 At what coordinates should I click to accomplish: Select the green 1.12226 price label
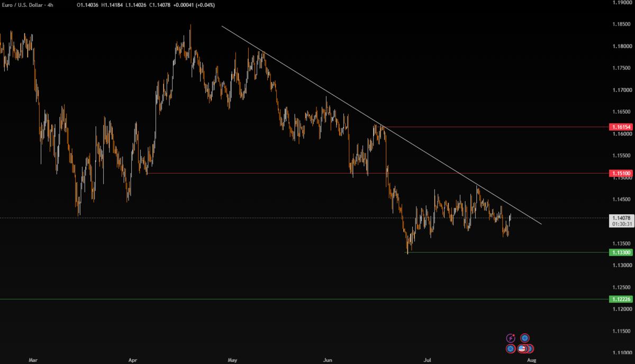(x=620, y=299)
